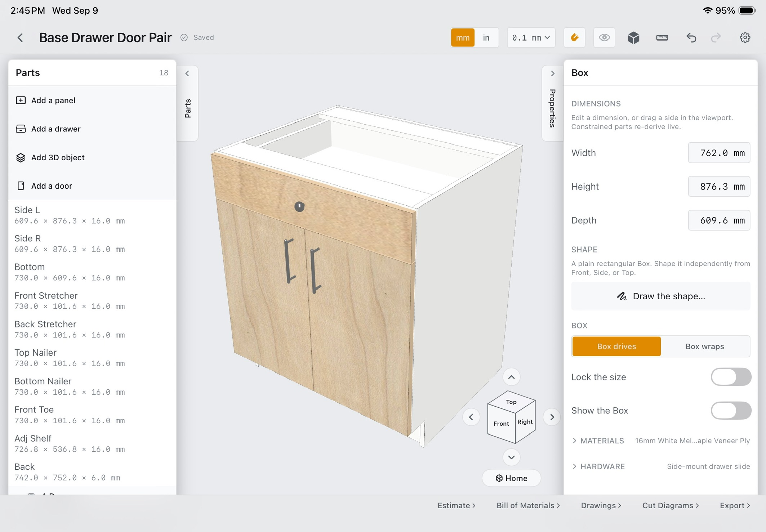Toggle the eye visibility icon in toolbar
The image size is (766, 532).
coord(604,37)
